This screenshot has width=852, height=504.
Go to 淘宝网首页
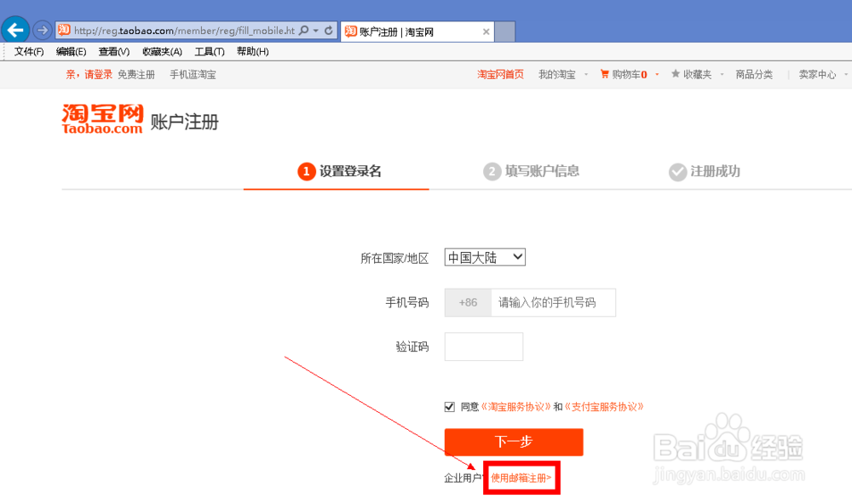point(500,74)
